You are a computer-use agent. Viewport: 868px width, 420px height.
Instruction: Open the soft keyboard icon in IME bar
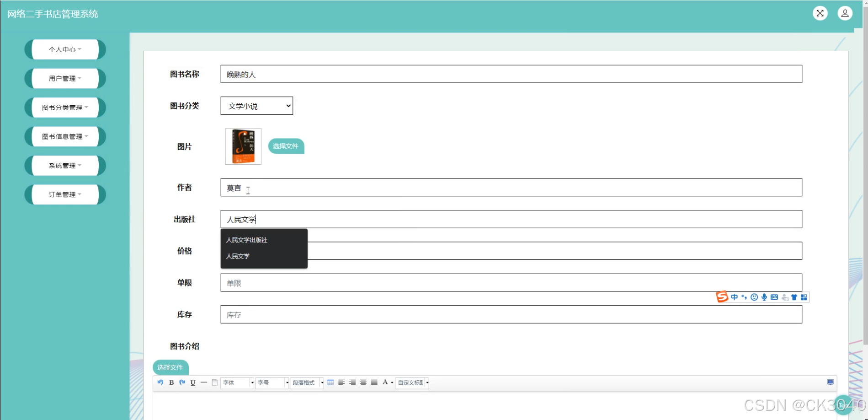point(774,297)
